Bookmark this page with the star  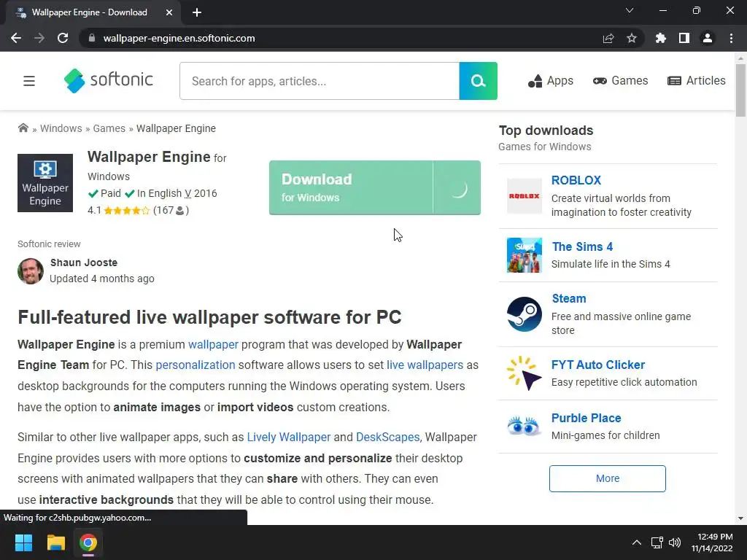632,38
